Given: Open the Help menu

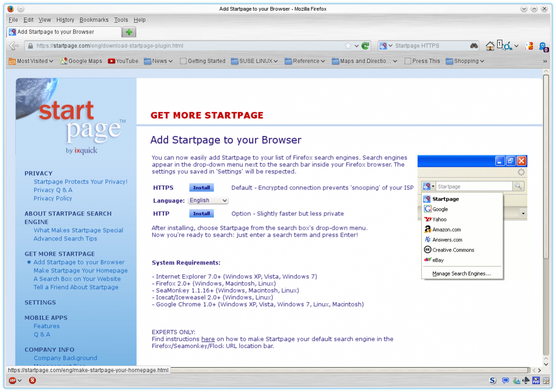Looking at the screenshot, I should 139,20.
